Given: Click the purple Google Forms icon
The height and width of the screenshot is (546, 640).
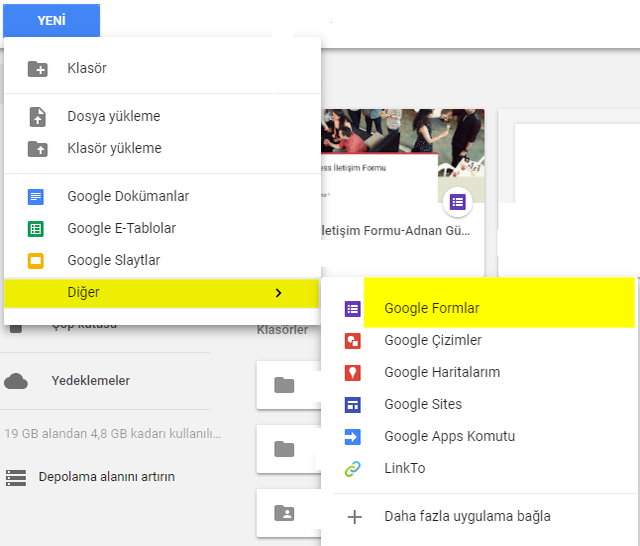Looking at the screenshot, I should [x=353, y=309].
